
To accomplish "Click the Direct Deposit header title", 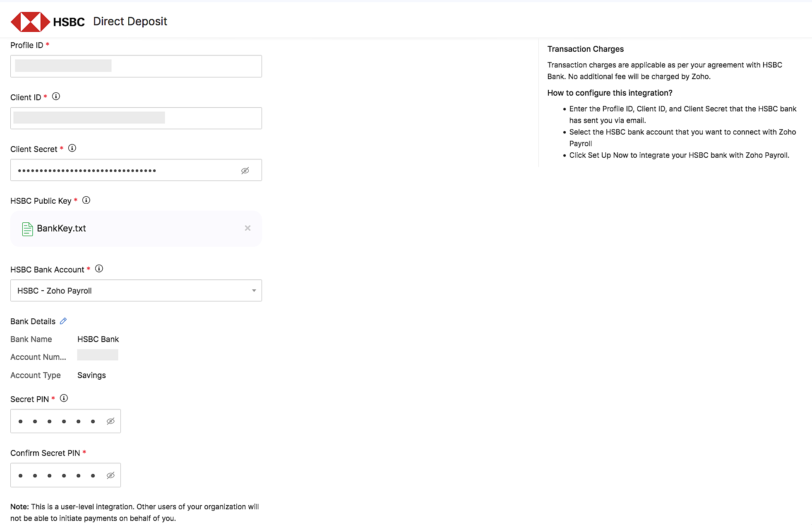I will [130, 21].
